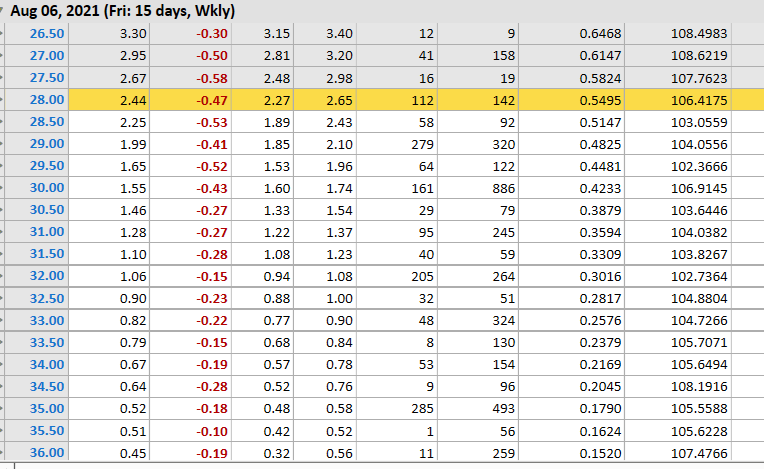This screenshot has height=469, width=764.
Task: Click bid 0.68 in the 33.50 row
Action: pos(277,343)
